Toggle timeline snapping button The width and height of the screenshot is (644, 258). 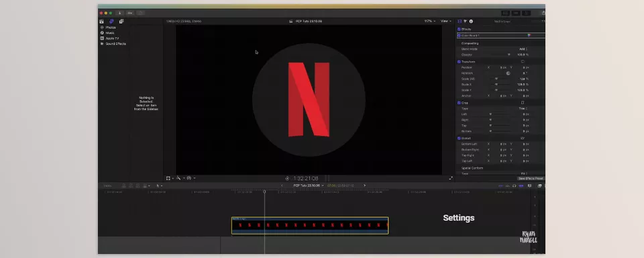[x=521, y=185]
